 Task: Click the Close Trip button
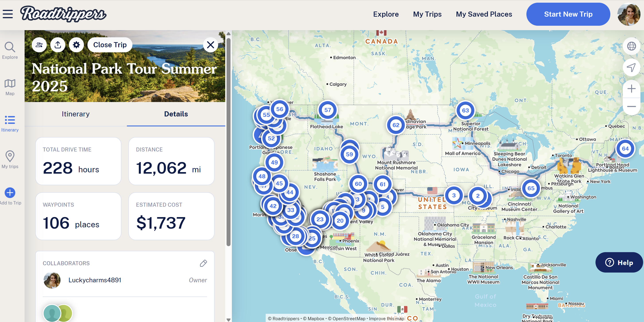pos(110,45)
